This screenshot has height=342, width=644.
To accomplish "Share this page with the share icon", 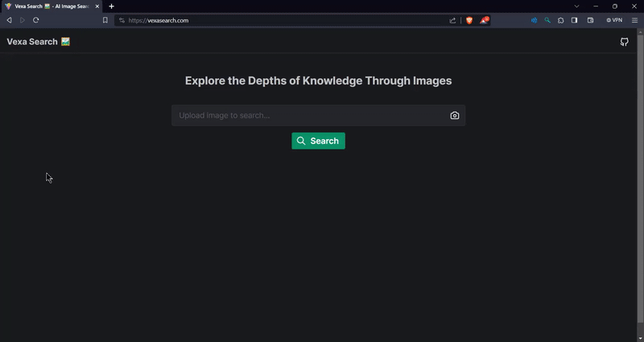I will pyautogui.click(x=452, y=20).
